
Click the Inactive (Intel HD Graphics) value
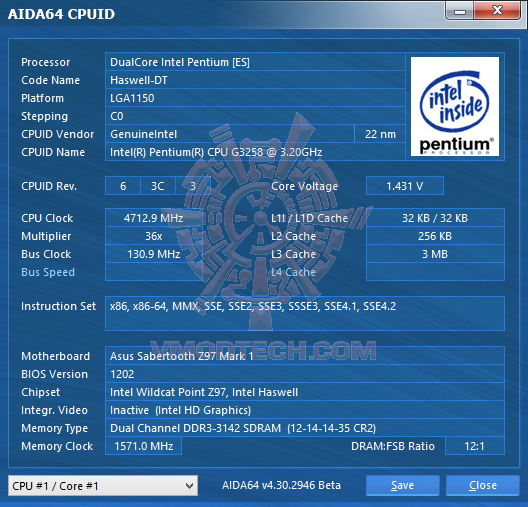305,410
